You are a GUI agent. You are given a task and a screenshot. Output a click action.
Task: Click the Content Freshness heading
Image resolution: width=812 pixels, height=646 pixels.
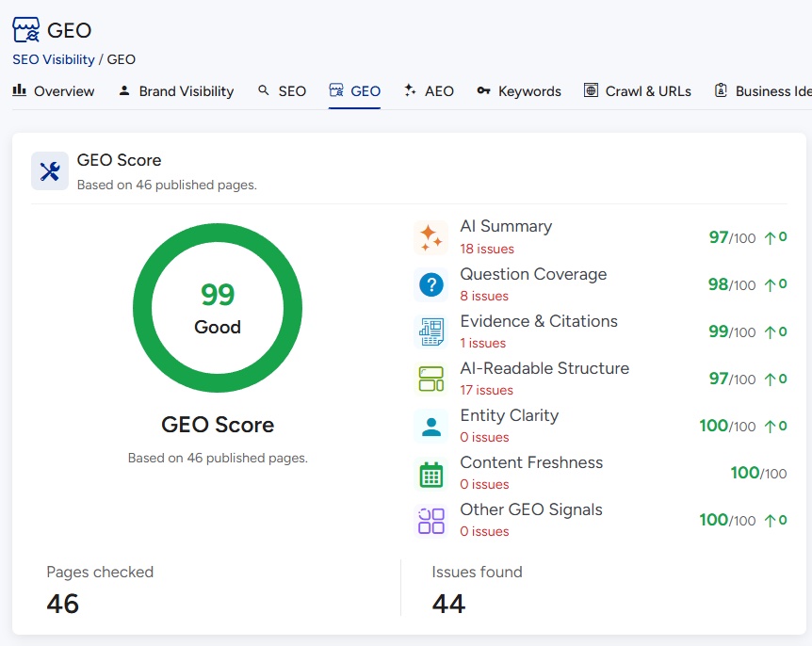pyautogui.click(x=531, y=462)
